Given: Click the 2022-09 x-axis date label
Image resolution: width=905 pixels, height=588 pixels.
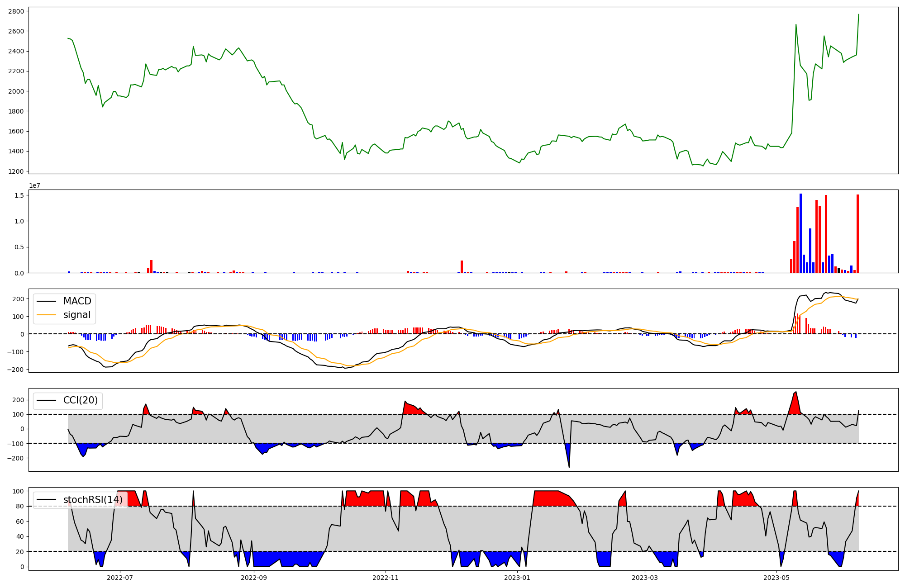Looking at the screenshot, I should click(x=254, y=578).
